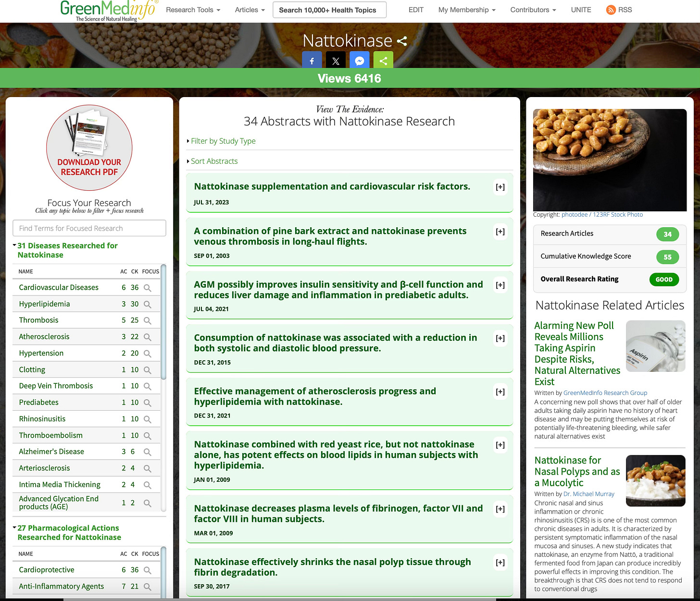Share the page on X (Twitter)

pos(336,61)
